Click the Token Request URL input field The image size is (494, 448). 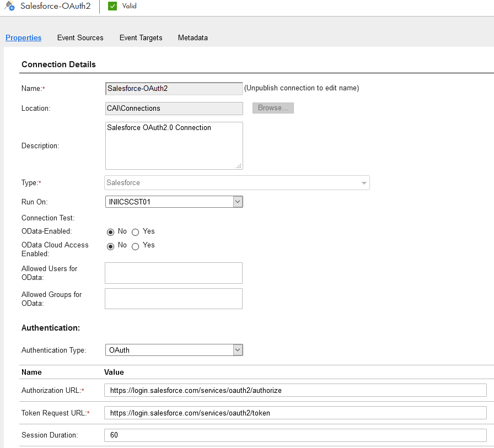click(x=295, y=413)
